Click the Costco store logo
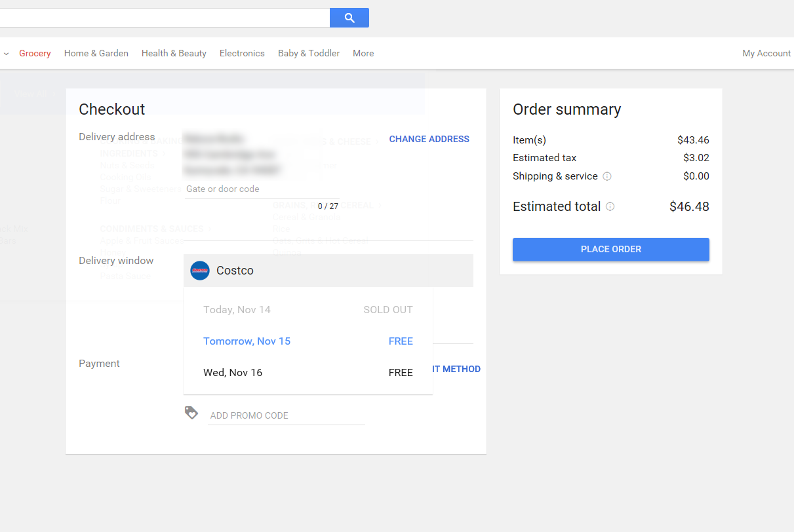The height and width of the screenshot is (532, 794). coord(200,271)
